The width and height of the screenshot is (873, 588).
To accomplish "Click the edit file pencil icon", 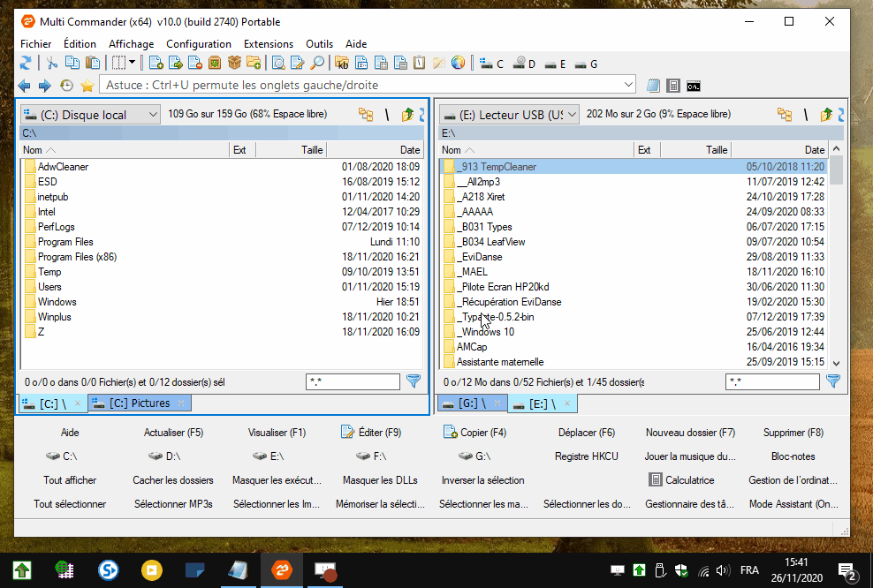I will tap(298, 64).
